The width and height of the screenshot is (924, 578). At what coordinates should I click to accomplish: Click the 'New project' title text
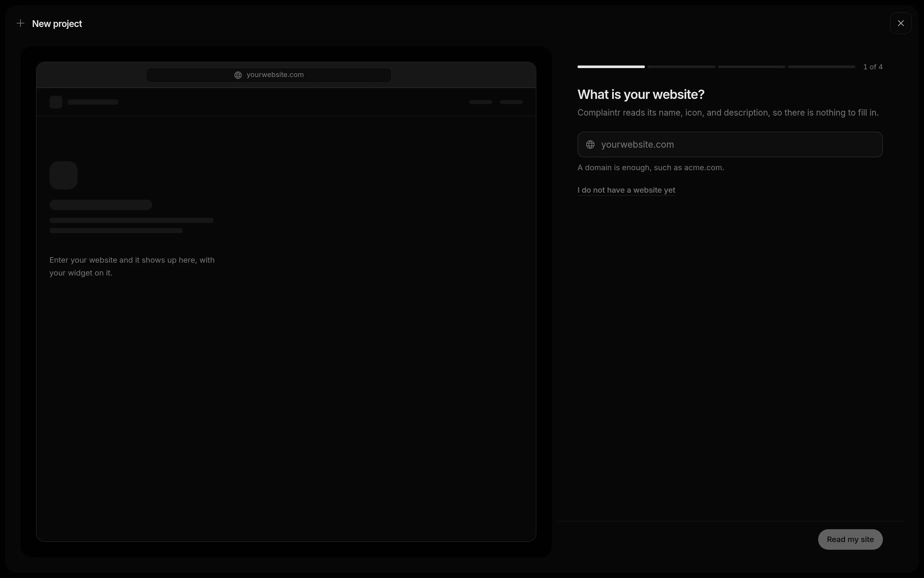click(x=57, y=24)
